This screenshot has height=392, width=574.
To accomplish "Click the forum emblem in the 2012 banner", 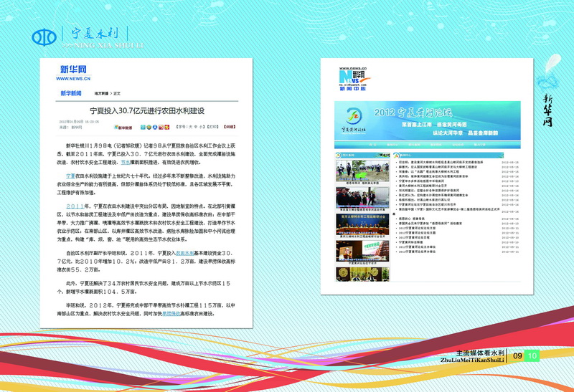I will click(353, 117).
